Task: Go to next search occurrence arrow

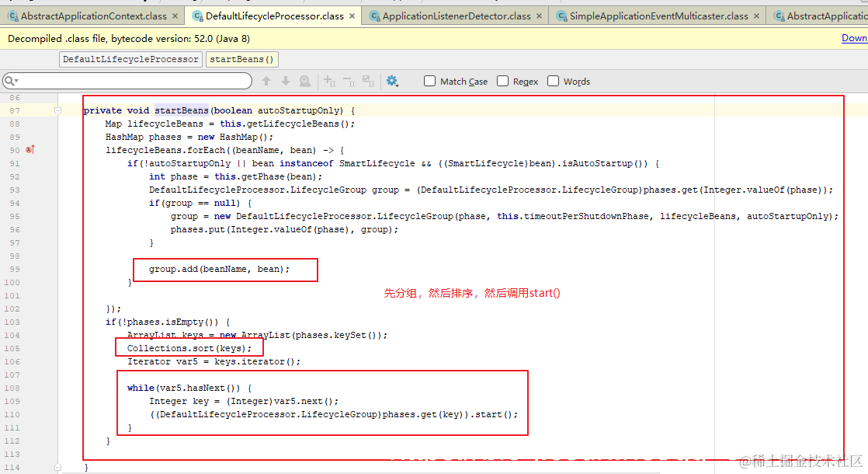Action: (286, 82)
